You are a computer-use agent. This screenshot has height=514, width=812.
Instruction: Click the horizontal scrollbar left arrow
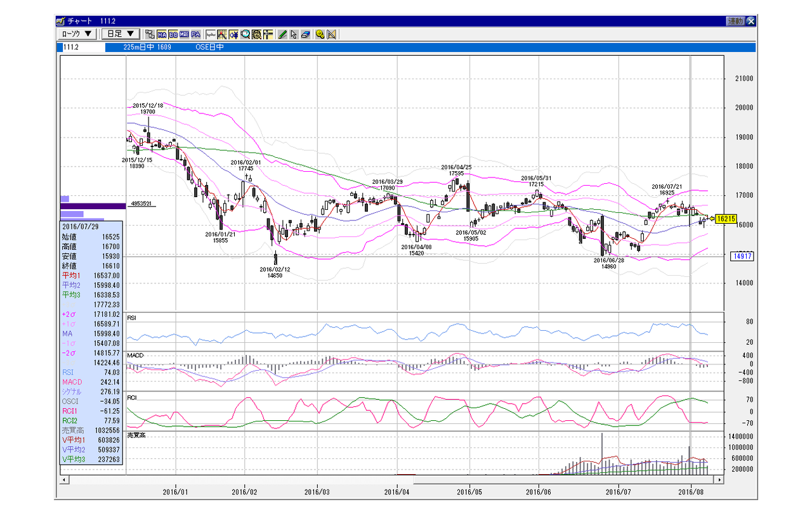pyautogui.click(x=65, y=480)
